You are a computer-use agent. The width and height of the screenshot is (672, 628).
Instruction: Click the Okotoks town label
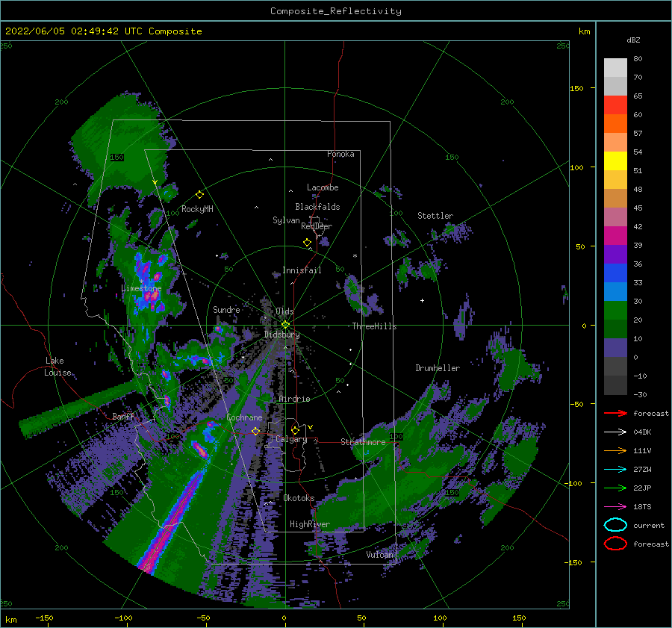click(x=299, y=498)
